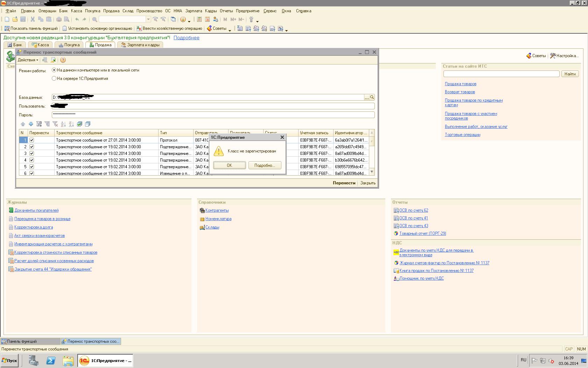Click the sort descending icon above table

71,124
